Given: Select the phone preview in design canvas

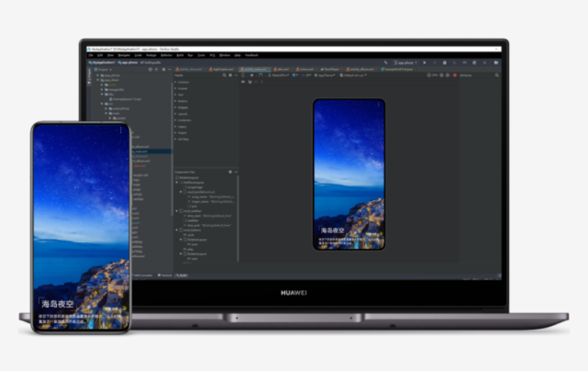Looking at the screenshot, I should (349, 174).
